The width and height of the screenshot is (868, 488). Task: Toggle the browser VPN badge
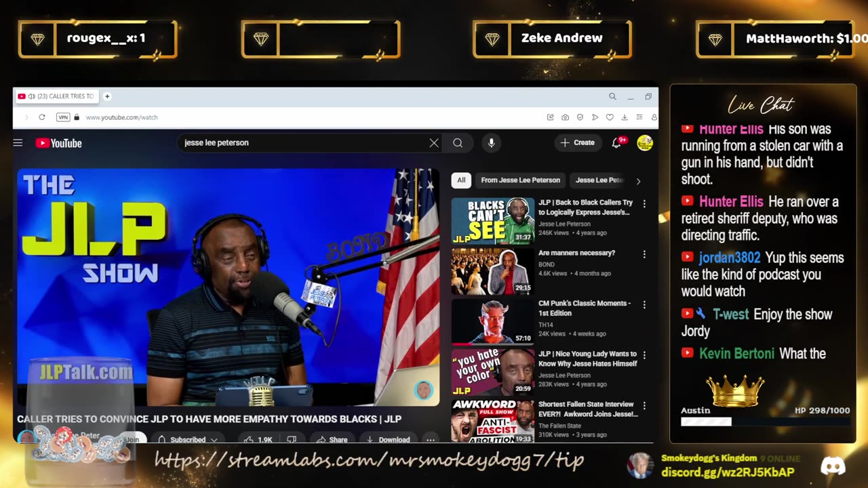point(63,117)
